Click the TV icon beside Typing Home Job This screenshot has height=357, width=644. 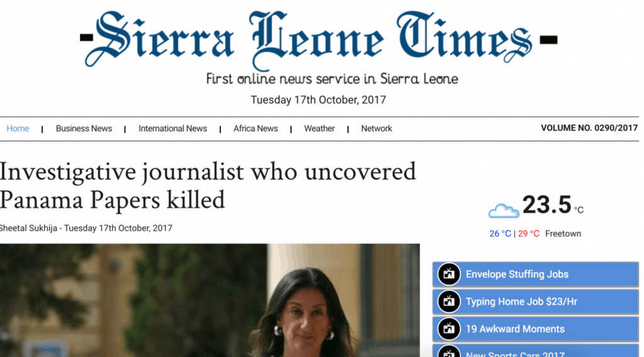point(448,302)
